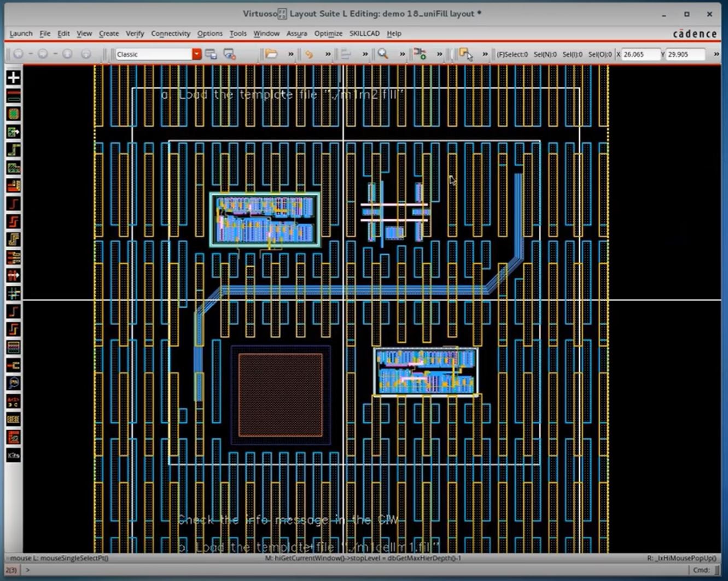Open the Kits sidebar button
The width and height of the screenshot is (728, 581).
tap(14, 455)
